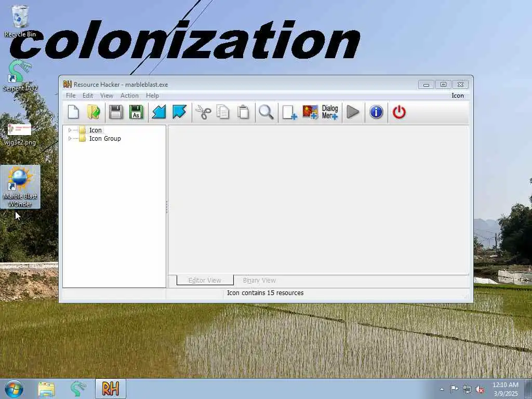Minimize the Resource Hacker window
Screen dimensions: 532x399
(x=426, y=85)
